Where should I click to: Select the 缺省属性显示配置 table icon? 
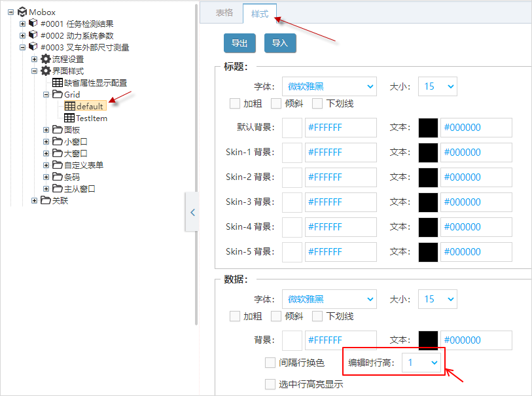[58, 82]
